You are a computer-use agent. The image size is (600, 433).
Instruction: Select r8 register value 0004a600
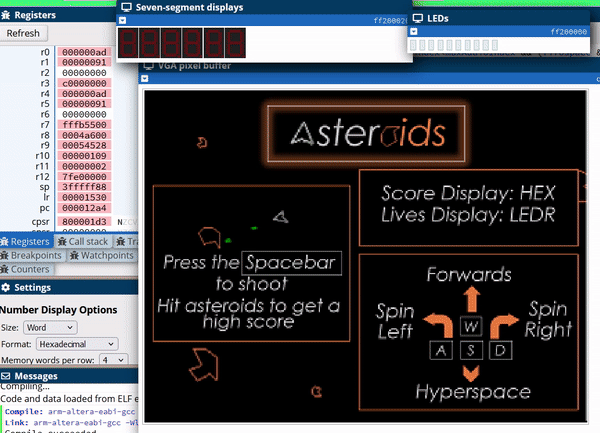click(84, 135)
